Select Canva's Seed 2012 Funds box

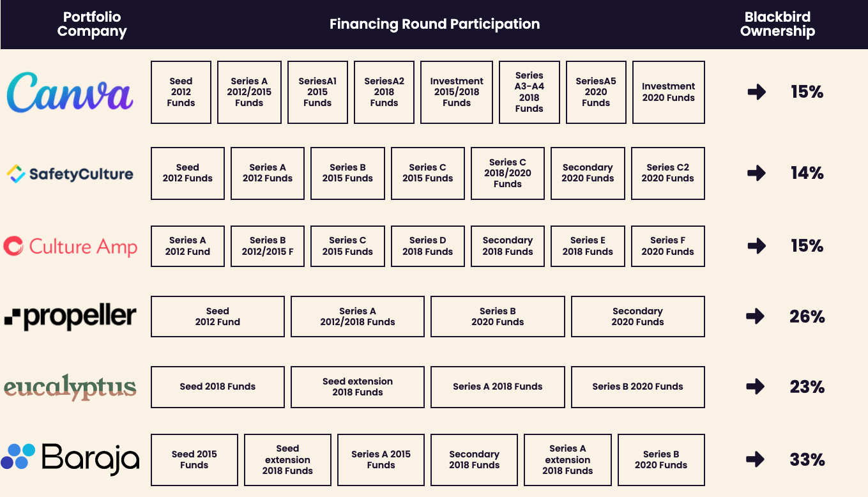(181, 93)
